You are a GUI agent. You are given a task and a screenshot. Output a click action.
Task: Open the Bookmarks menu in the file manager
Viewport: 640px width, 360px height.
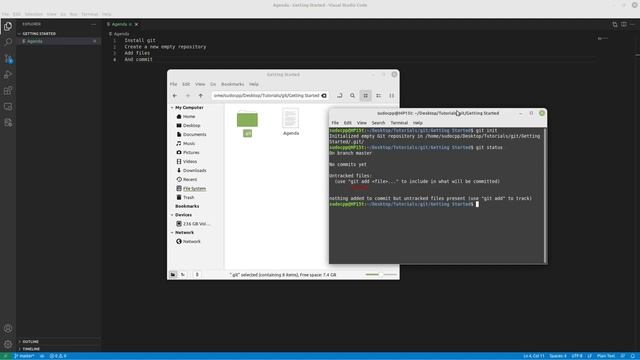pos(233,84)
